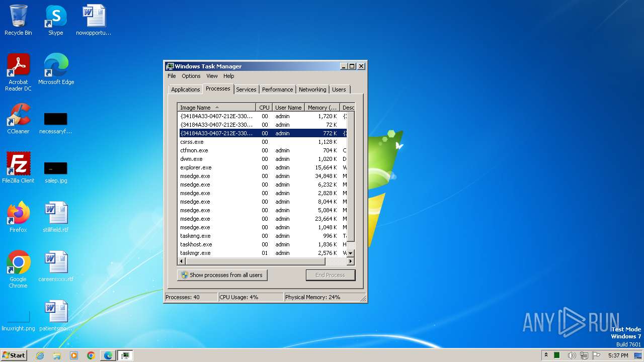Switch to the Applications tab
Screen dimensions: 644x362
tap(185, 89)
